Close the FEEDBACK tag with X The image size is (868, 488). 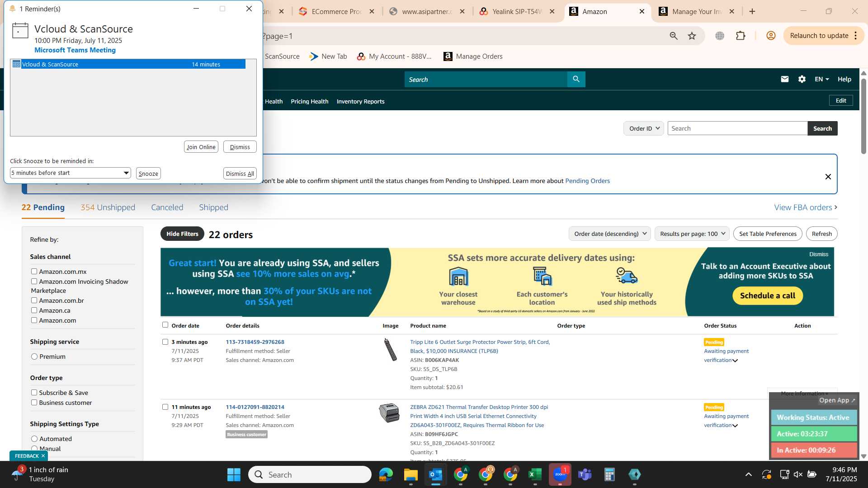tap(43, 456)
